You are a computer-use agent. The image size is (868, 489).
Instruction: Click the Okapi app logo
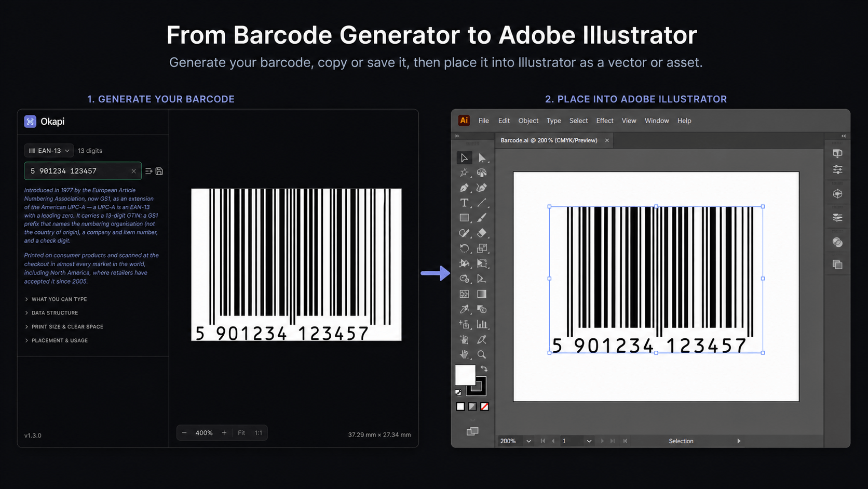point(30,122)
